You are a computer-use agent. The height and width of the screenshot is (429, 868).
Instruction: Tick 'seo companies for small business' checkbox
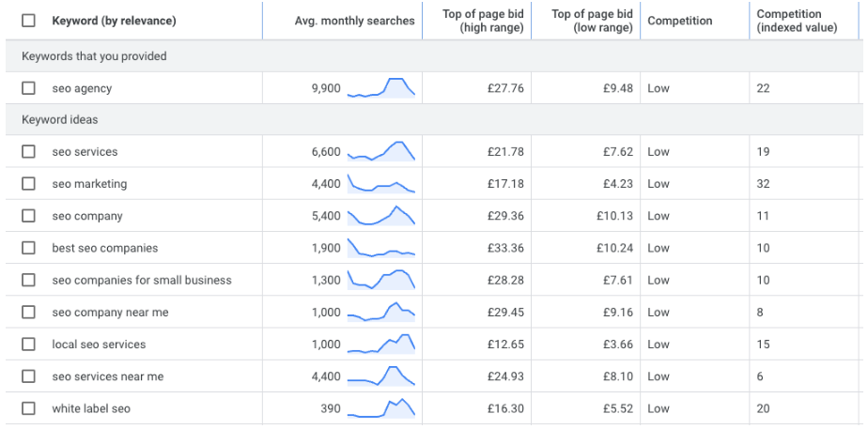(x=28, y=280)
